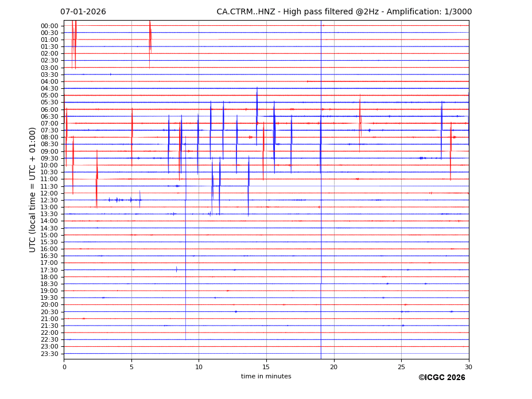532x399 pixels.
Task: Select the 03:00 time row label
Action: pyautogui.click(x=49, y=68)
